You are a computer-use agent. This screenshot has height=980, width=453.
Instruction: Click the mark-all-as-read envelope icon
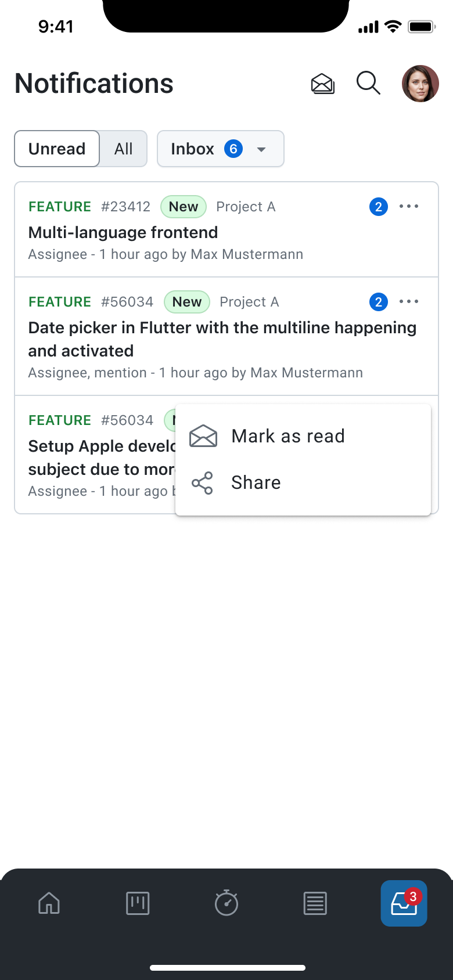coord(322,84)
